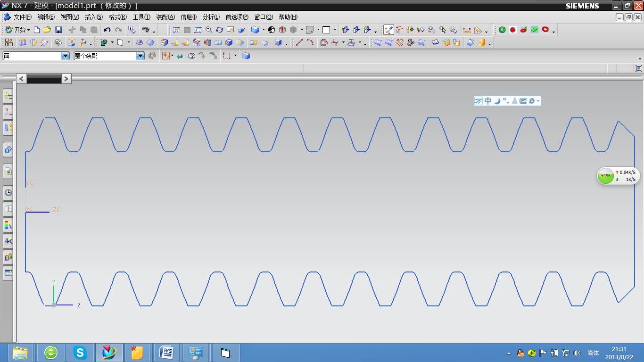Click the ZC axis label
Image resolution: width=644 pixels, height=362 pixels.
tap(57, 210)
